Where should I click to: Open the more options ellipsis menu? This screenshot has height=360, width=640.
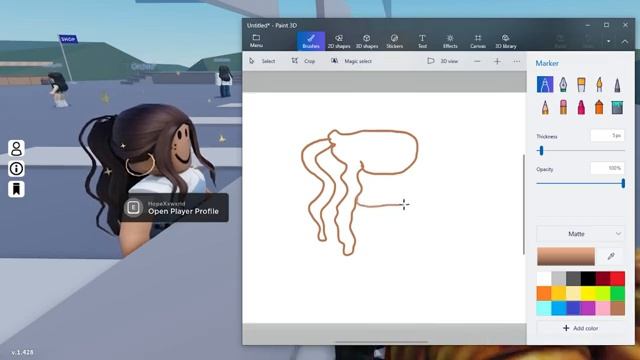517,61
